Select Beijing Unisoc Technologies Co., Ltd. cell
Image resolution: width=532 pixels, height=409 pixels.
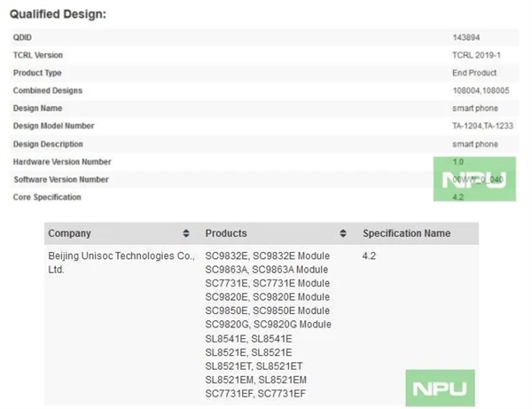[121, 263]
